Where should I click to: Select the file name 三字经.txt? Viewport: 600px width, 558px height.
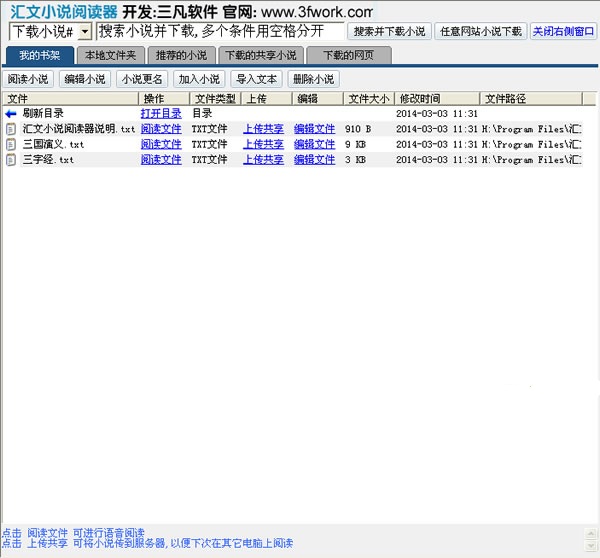(x=48, y=160)
